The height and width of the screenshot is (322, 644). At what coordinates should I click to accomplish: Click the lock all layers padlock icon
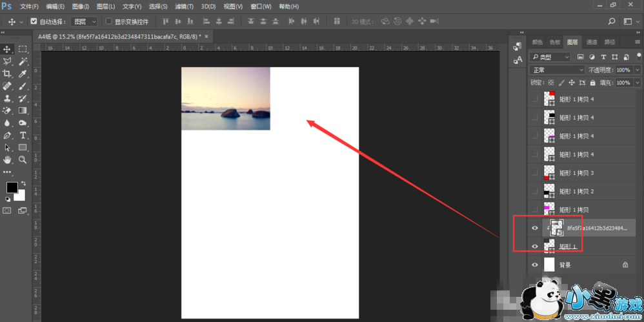[x=593, y=83]
